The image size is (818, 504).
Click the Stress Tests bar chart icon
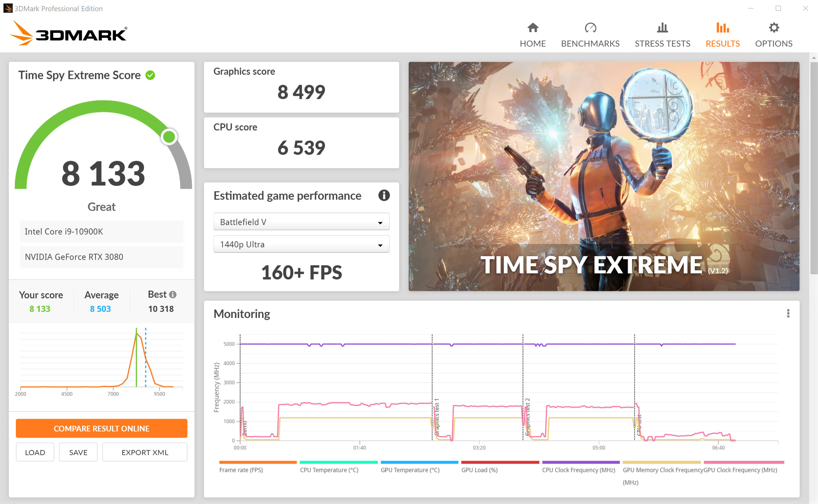coord(662,28)
